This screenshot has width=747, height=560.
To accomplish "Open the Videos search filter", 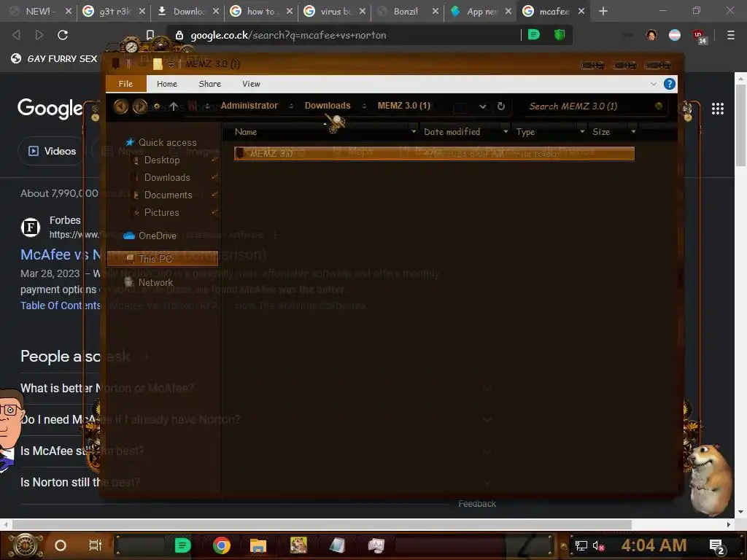I will point(52,151).
